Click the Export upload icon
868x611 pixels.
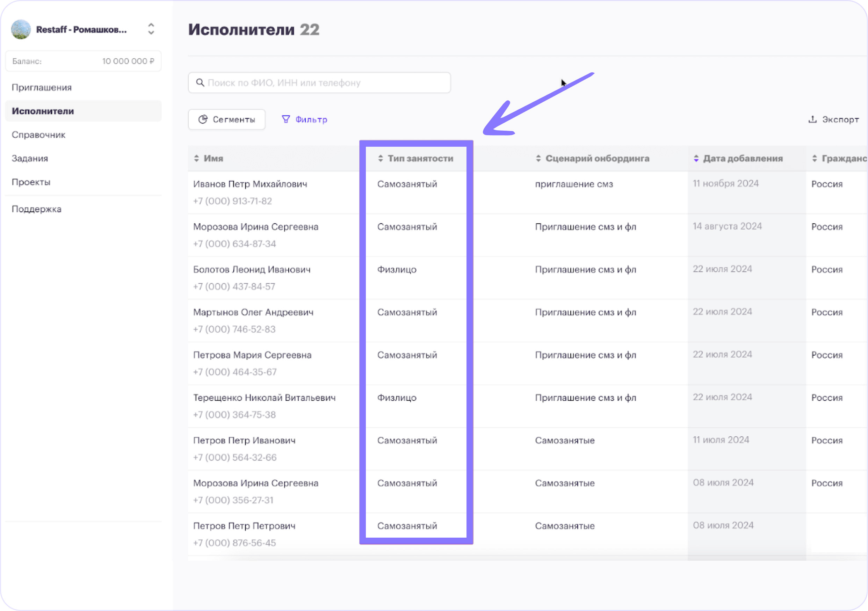tap(812, 119)
